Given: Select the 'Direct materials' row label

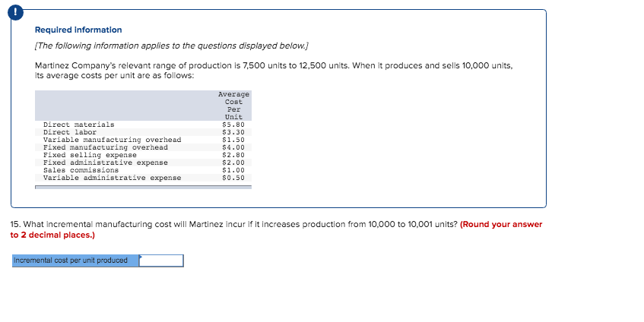Looking at the screenshot, I should click(79, 125).
